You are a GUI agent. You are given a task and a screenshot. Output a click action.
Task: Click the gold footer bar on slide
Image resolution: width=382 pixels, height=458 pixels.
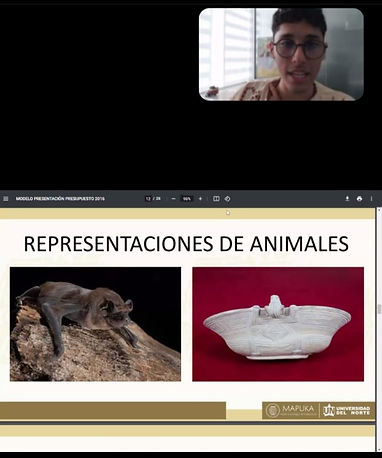(113, 411)
